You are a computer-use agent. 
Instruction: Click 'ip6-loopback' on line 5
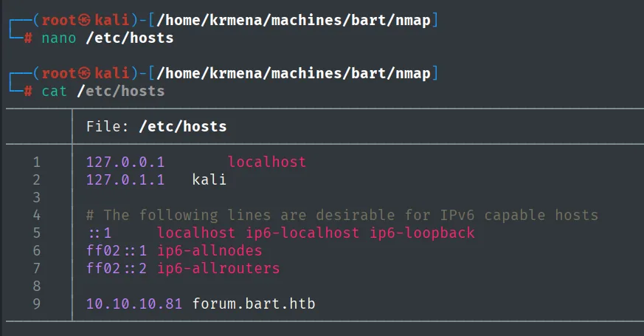pyautogui.click(x=423, y=233)
